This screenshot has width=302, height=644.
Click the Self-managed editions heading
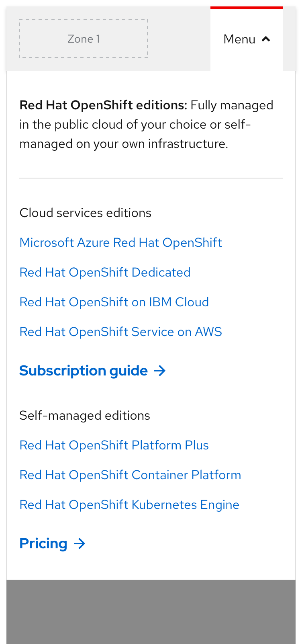click(84, 415)
